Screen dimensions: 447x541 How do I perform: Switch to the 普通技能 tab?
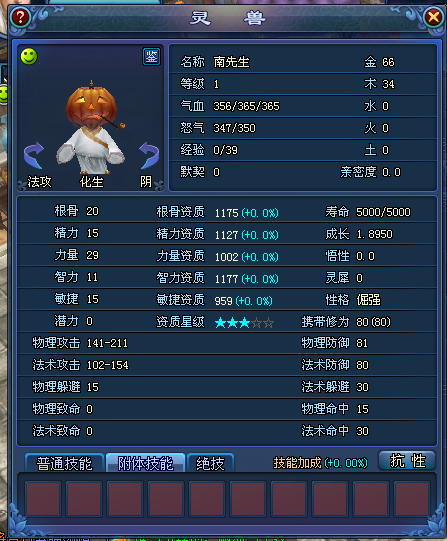pyautogui.click(x=64, y=463)
